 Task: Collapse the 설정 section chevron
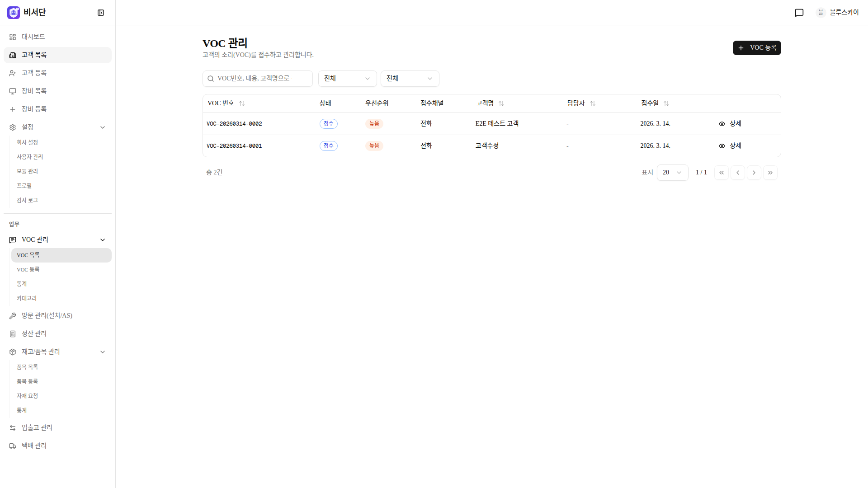[x=103, y=127]
